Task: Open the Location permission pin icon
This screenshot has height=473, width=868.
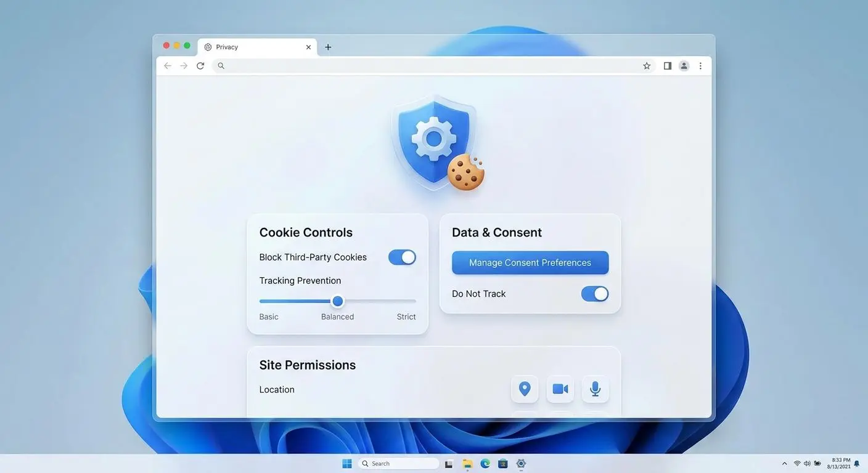Action: pos(525,389)
